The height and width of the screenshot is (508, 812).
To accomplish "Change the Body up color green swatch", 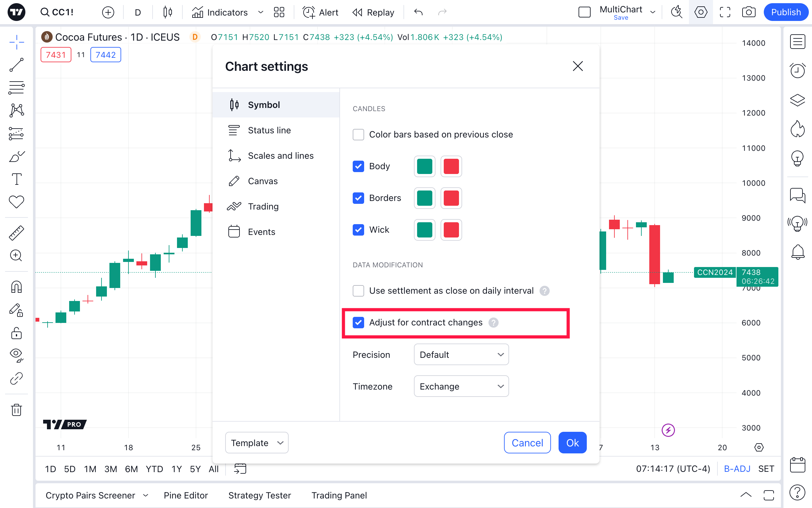I will click(424, 166).
